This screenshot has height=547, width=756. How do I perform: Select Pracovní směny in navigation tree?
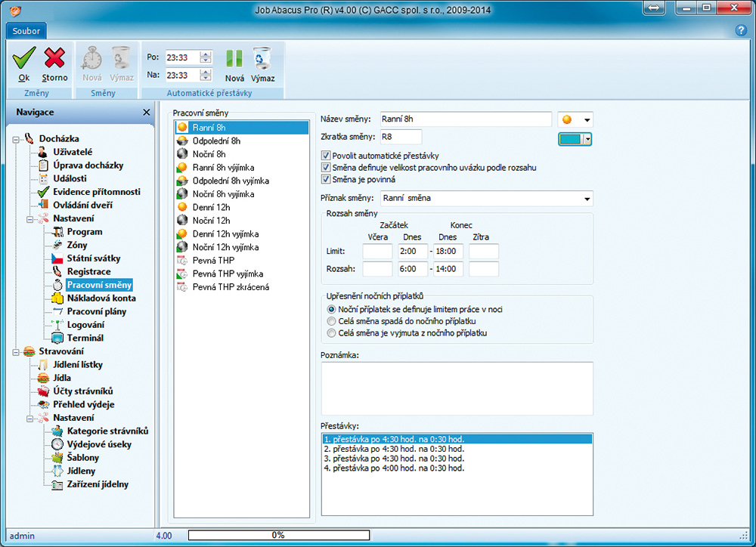99,285
